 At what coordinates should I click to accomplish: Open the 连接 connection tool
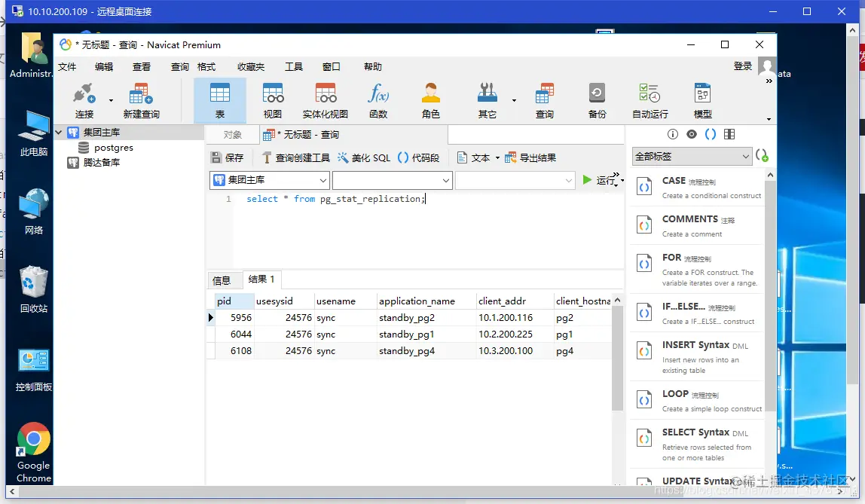84,100
